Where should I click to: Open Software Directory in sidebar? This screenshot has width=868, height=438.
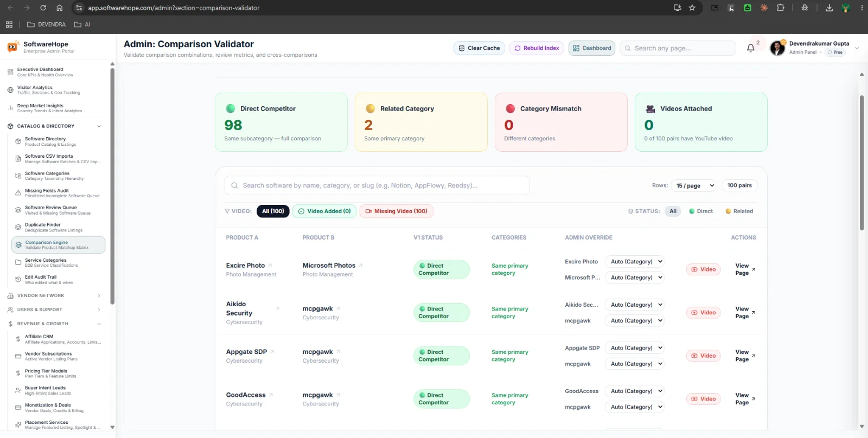coord(58,141)
